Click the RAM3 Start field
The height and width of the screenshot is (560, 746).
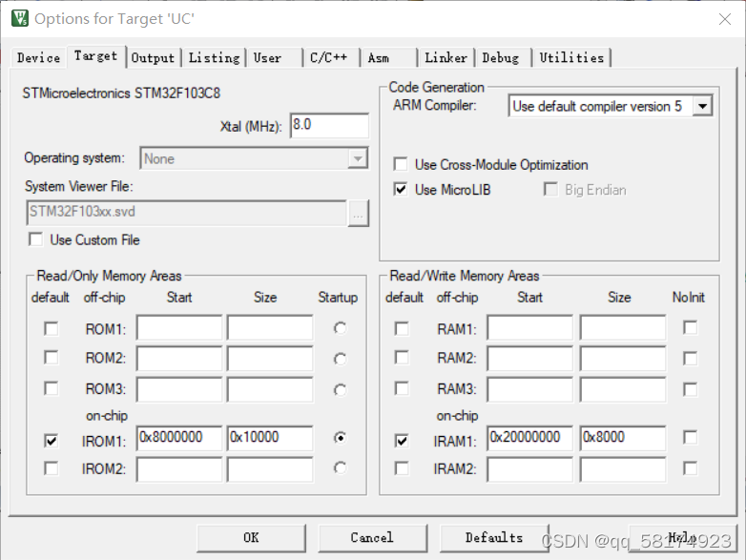(x=530, y=389)
